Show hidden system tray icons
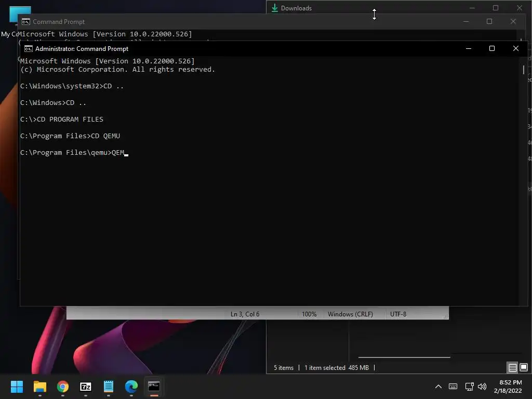Viewport: 532px width, 399px height. [x=438, y=387]
